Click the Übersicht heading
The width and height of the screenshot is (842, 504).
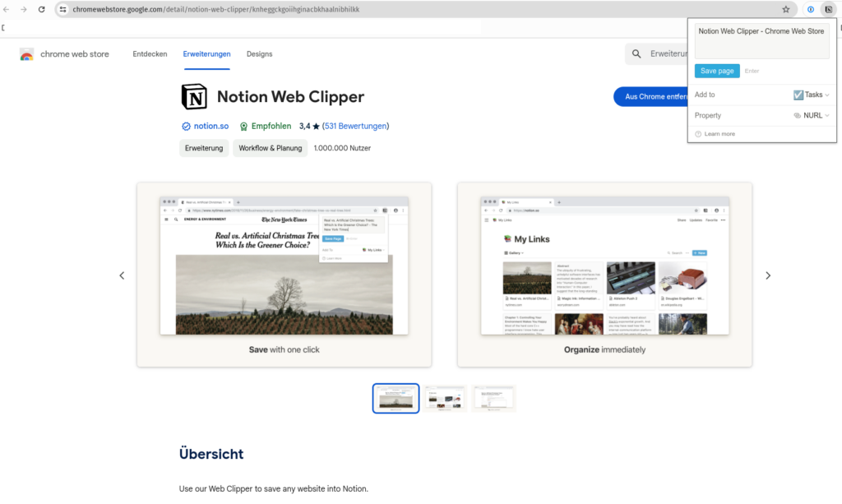click(x=211, y=454)
